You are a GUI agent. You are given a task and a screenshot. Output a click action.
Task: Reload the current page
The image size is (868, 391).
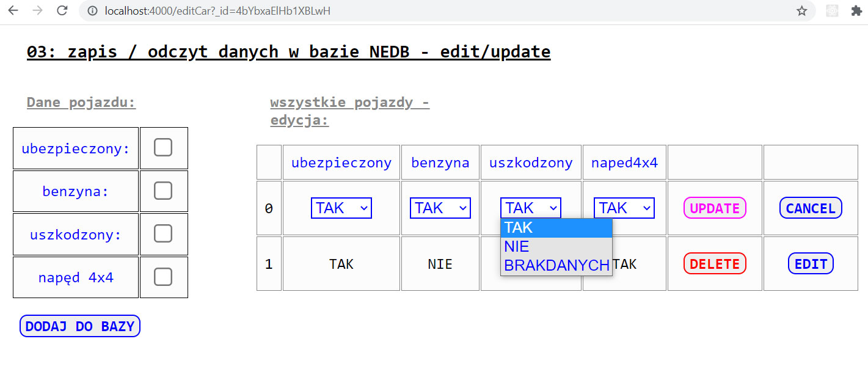click(62, 10)
